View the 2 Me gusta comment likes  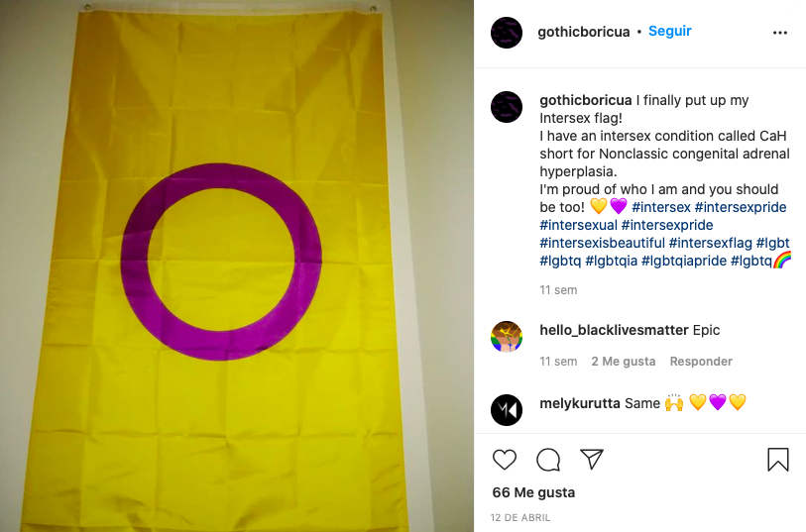coord(623,361)
